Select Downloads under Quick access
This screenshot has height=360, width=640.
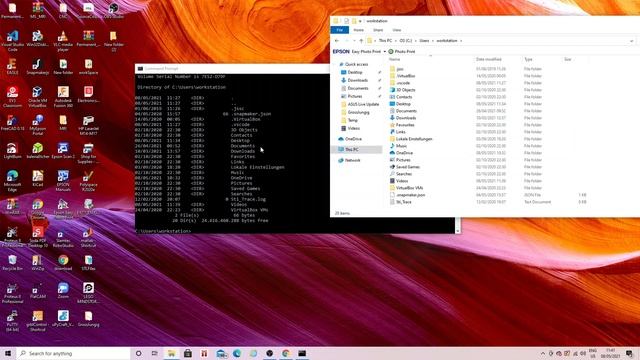click(358, 80)
